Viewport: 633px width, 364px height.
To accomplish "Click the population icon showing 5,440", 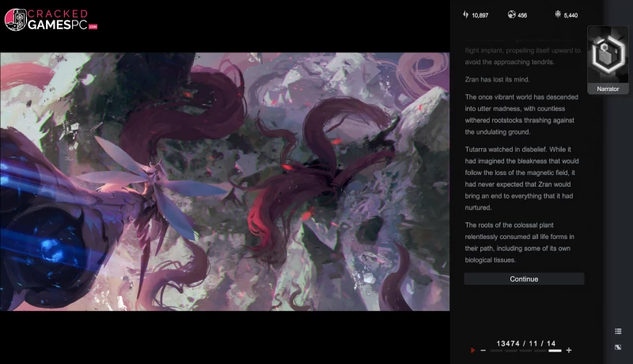I will (x=558, y=14).
